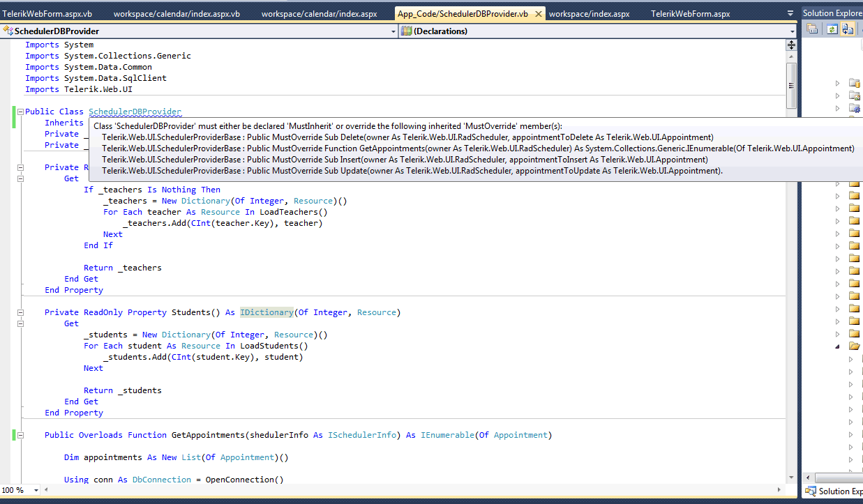Click tooltip line about MustOverride Sub Insert
863x504 pixels.
pyautogui.click(x=405, y=160)
